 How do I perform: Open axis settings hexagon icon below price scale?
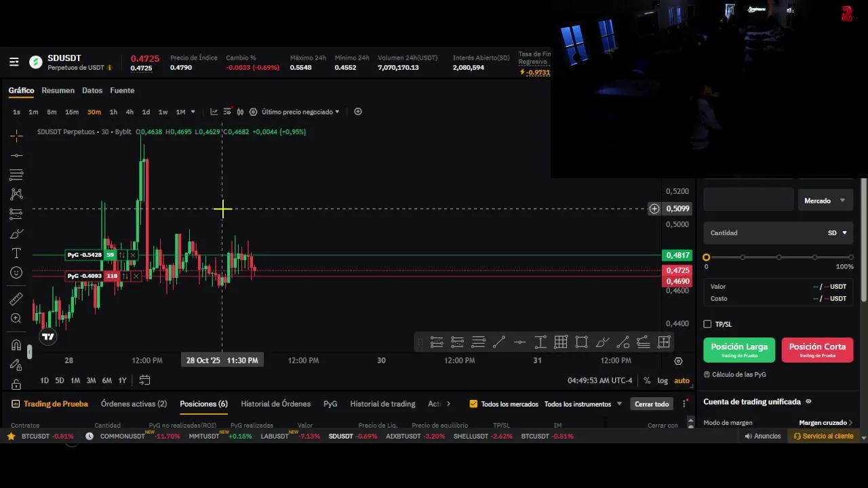click(x=678, y=361)
